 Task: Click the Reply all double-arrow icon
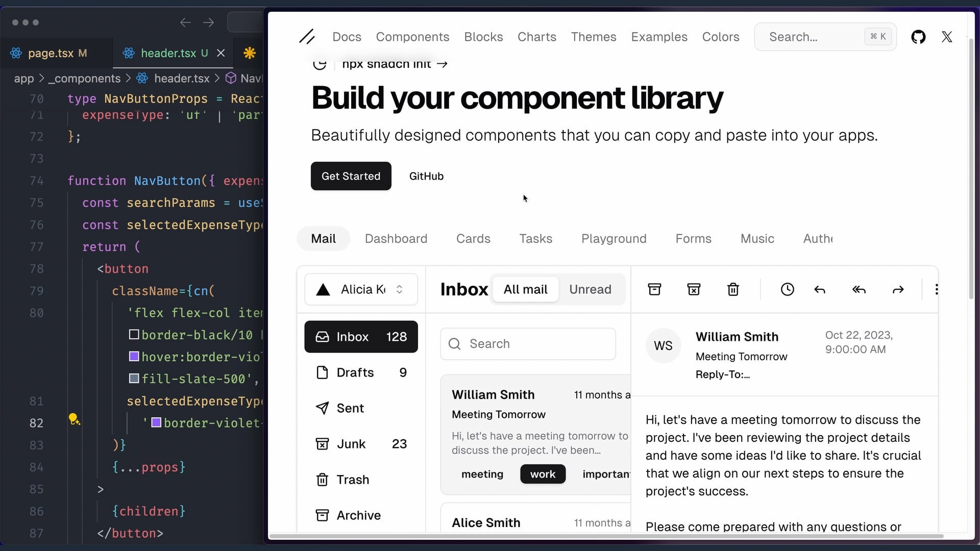pos(859,290)
